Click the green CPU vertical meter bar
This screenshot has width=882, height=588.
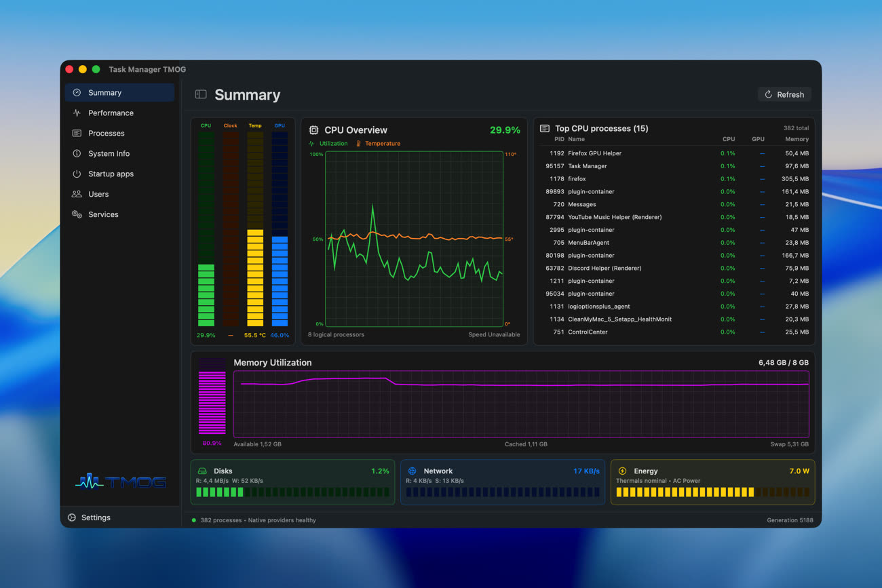pyautogui.click(x=206, y=229)
